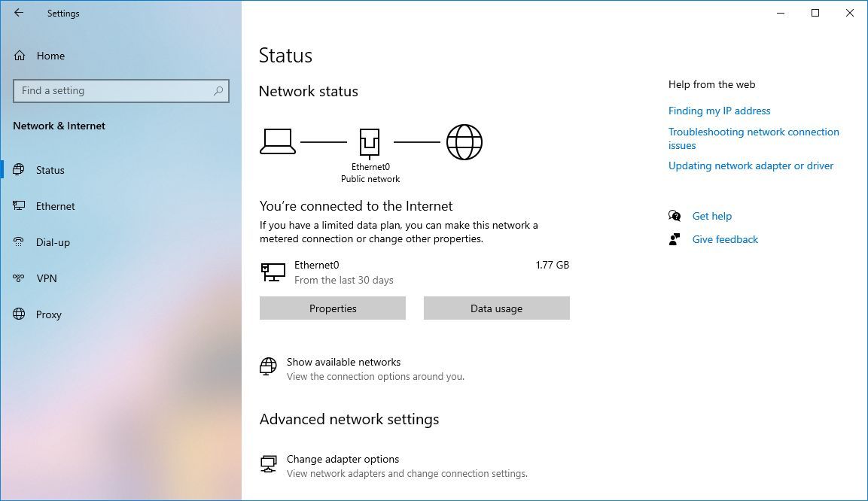The image size is (868, 501).
Task: Click the Get help icon
Action: [x=675, y=216]
